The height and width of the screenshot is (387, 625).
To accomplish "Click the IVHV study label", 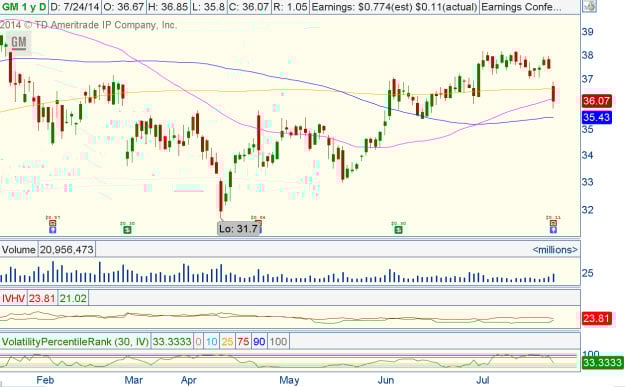I will click(13, 299).
